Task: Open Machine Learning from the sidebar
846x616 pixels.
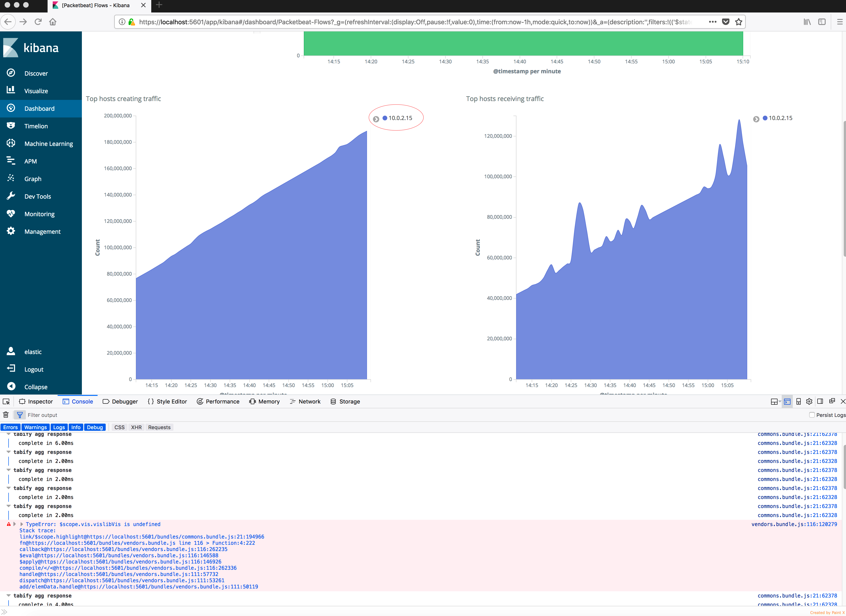Action: coord(49,143)
